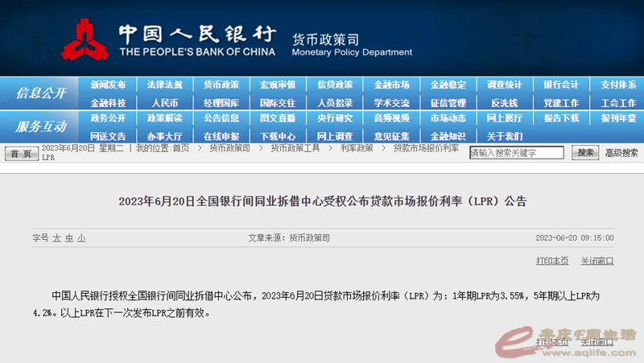Focus the search keyword input field
Image resolution: width=644 pixels, height=363 pixels.
(516, 153)
